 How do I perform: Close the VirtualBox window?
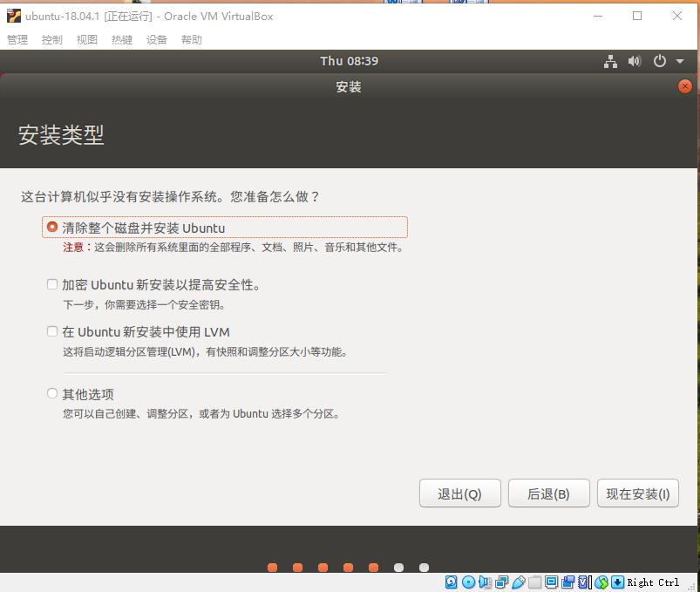(x=677, y=16)
